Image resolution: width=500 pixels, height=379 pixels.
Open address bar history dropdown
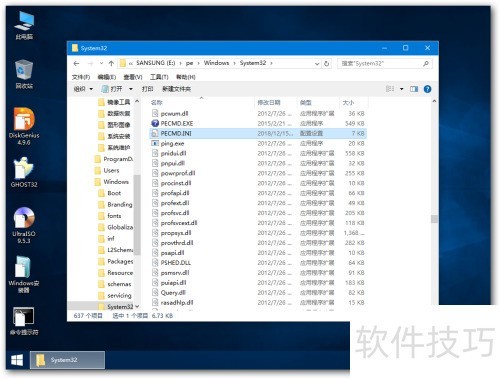tap(317, 63)
